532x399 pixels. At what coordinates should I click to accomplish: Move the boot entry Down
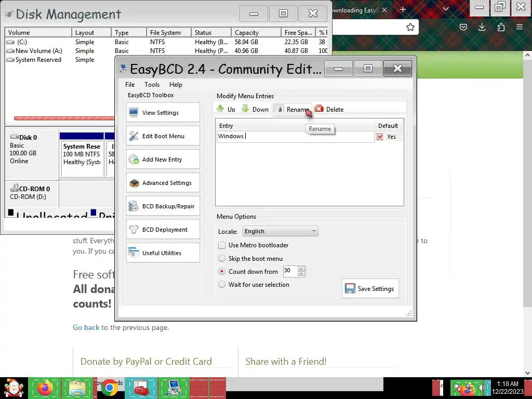point(255,109)
